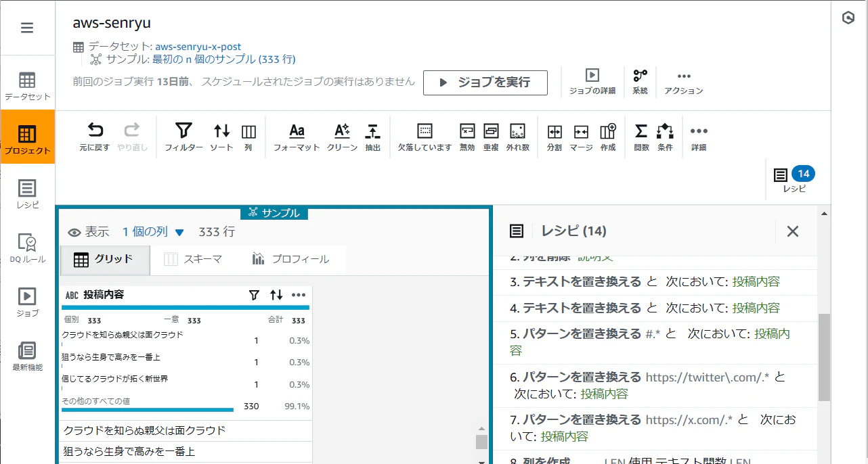The height and width of the screenshot is (464, 868).
Task: Click the top-right hexagon help icon
Action: click(848, 18)
